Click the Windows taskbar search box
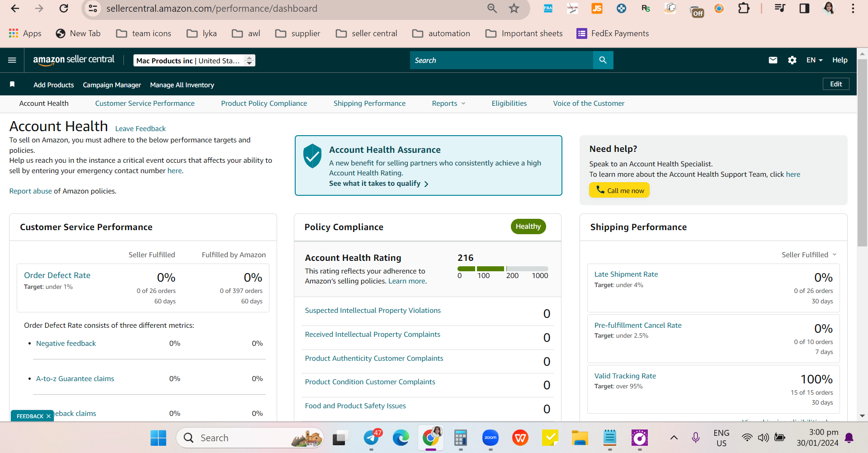The image size is (868, 453). click(x=250, y=438)
